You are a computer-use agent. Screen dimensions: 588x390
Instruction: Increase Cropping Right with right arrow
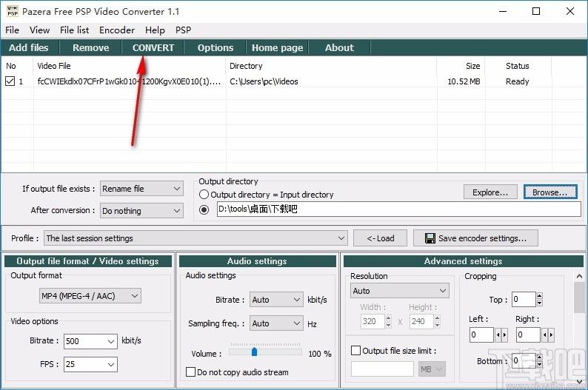coord(551,335)
